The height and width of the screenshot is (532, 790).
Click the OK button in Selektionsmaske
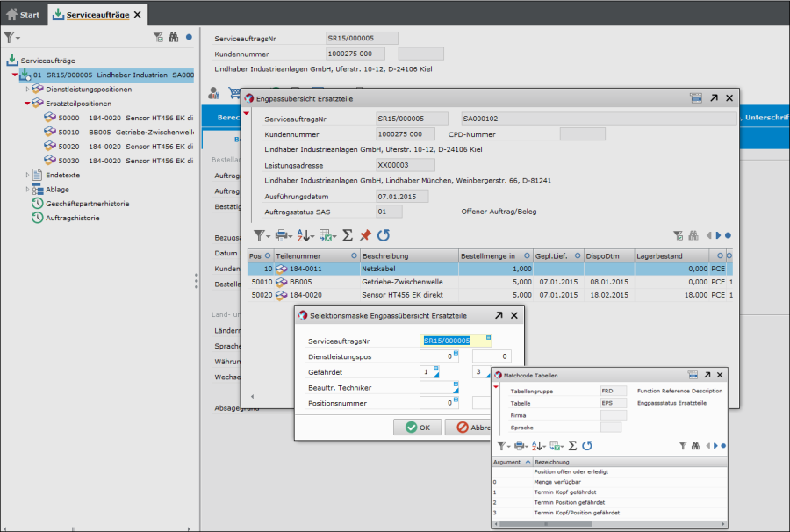coord(418,428)
